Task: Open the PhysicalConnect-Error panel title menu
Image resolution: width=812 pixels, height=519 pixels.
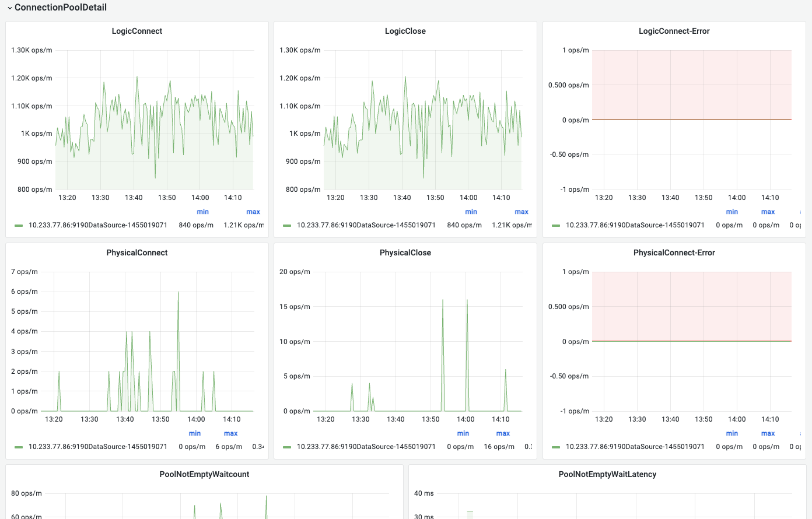Action: pos(674,253)
